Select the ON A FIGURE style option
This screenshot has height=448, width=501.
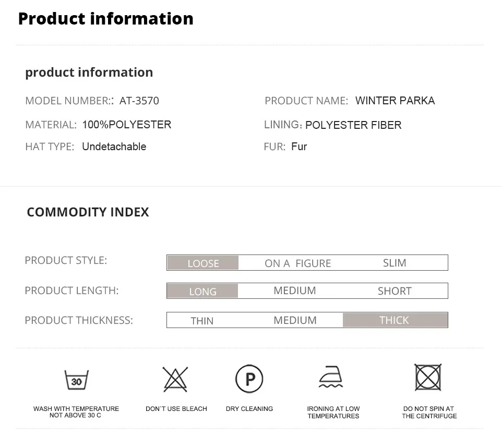click(x=297, y=263)
